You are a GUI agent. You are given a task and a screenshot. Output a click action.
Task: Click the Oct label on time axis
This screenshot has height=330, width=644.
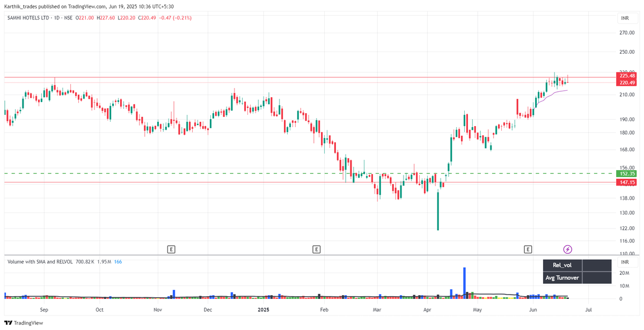[99, 310]
